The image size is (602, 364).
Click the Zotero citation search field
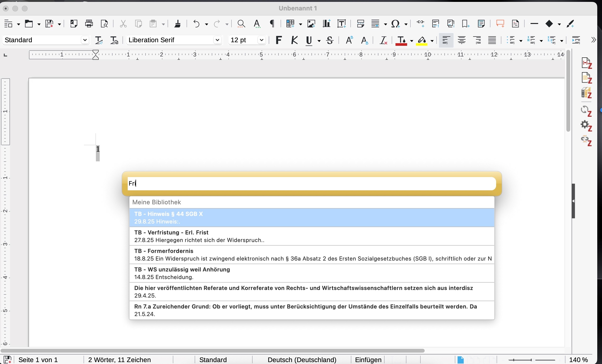312,183
